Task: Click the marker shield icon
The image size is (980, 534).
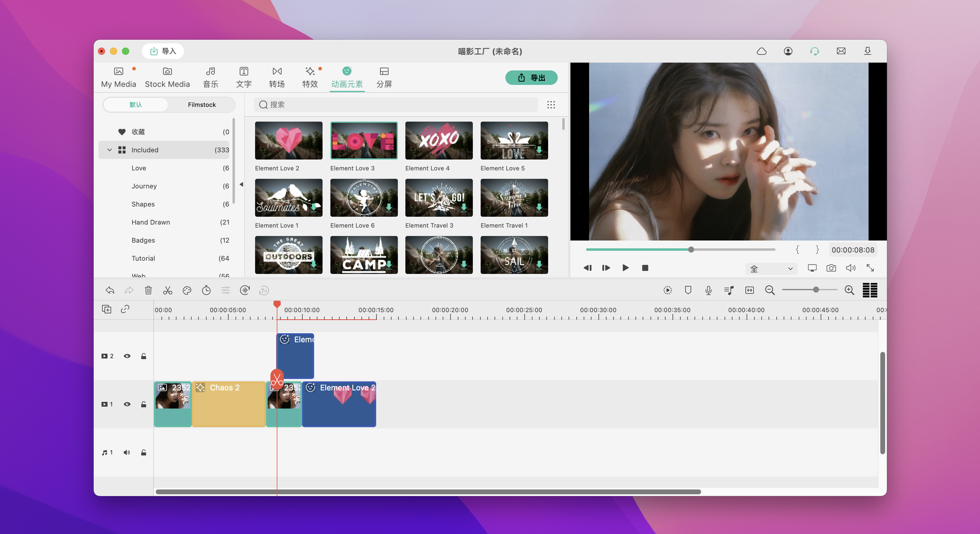Action: click(688, 290)
